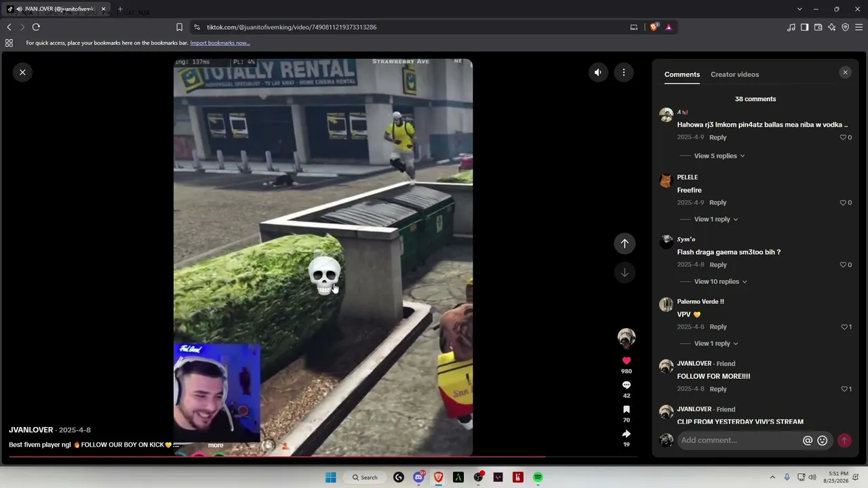Like the video with the heart icon
This screenshot has height=488, width=868.
(627, 361)
